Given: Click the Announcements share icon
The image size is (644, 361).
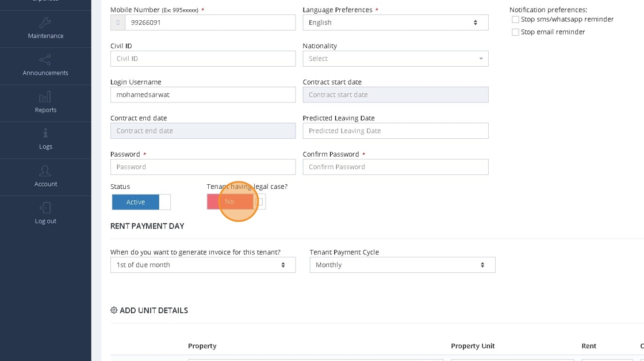Looking at the screenshot, I should pyautogui.click(x=45, y=60).
